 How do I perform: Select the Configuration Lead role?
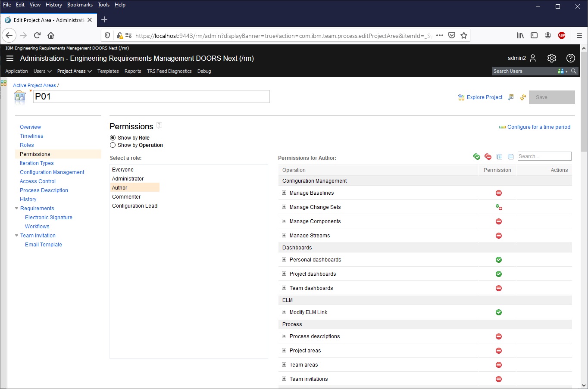tap(135, 206)
